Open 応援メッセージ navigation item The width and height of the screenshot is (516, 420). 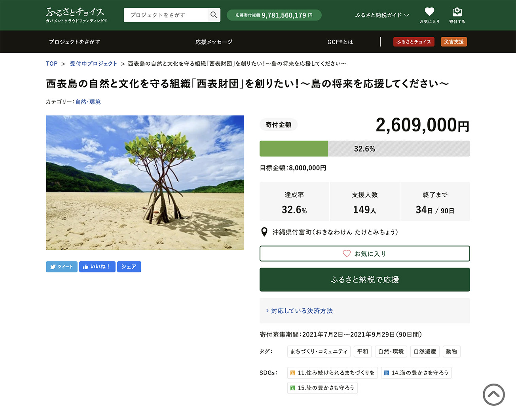click(214, 42)
